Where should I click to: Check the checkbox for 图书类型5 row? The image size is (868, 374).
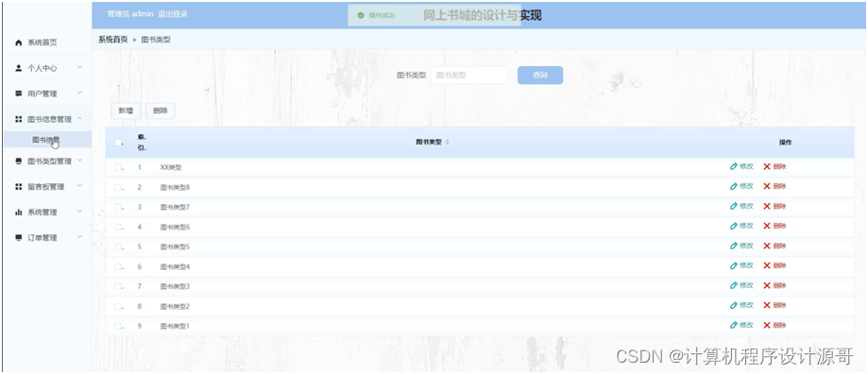[x=118, y=246]
